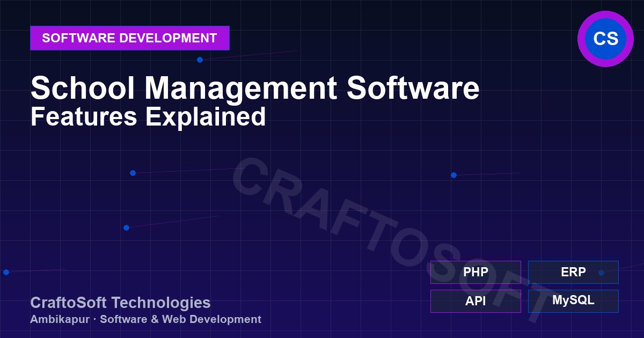
Task: Click the API tag box
Action: [475, 301]
